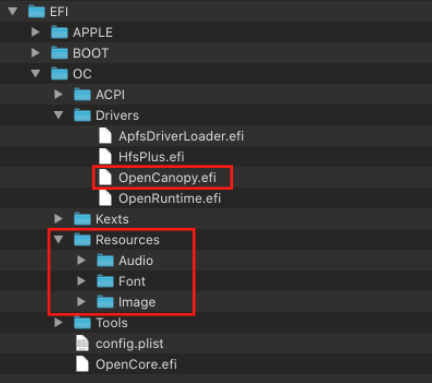Expand the Kexts folder arrow
Viewport: 432px width, 383px height.
58,219
